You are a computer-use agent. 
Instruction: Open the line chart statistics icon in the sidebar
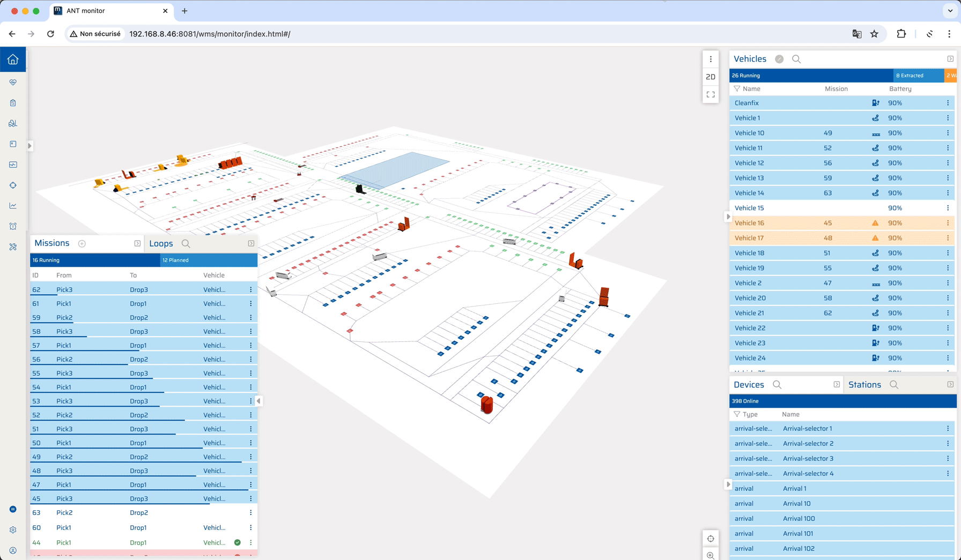tap(13, 206)
